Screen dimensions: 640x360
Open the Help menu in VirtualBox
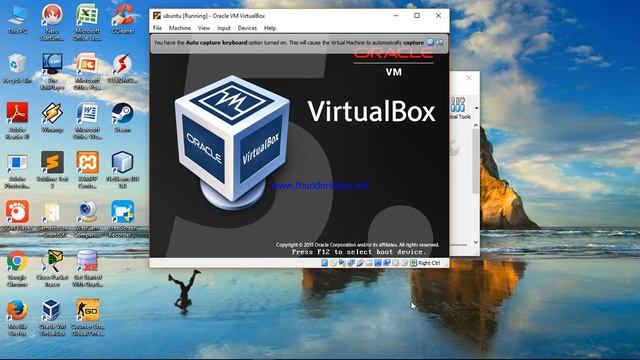[x=270, y=28]
